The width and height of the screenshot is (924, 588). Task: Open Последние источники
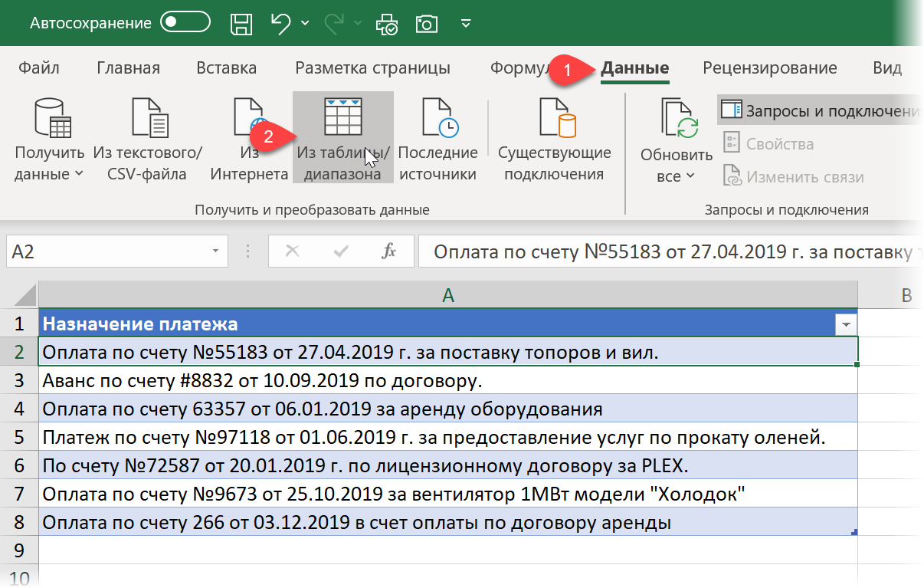438,139
